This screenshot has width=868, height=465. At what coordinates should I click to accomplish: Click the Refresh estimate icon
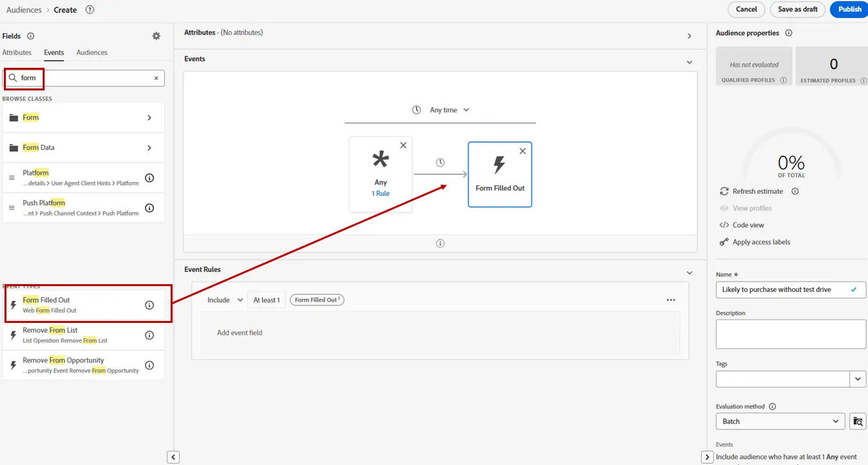click(x=725, y=191)
